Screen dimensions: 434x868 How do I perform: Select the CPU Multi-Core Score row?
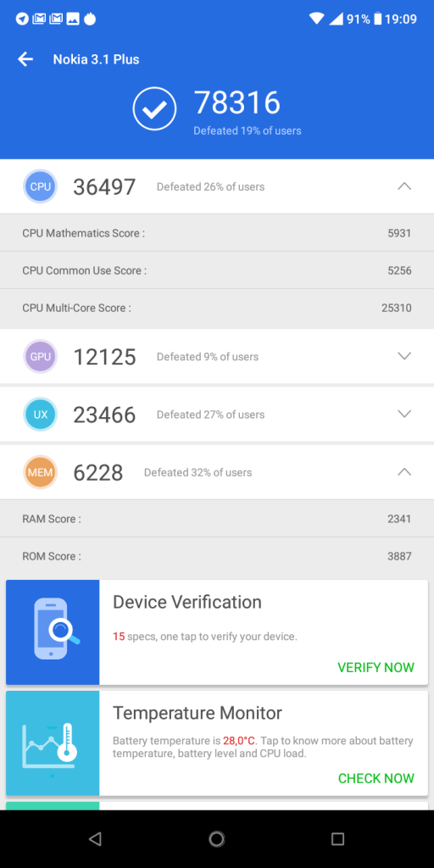coord(217,308)
